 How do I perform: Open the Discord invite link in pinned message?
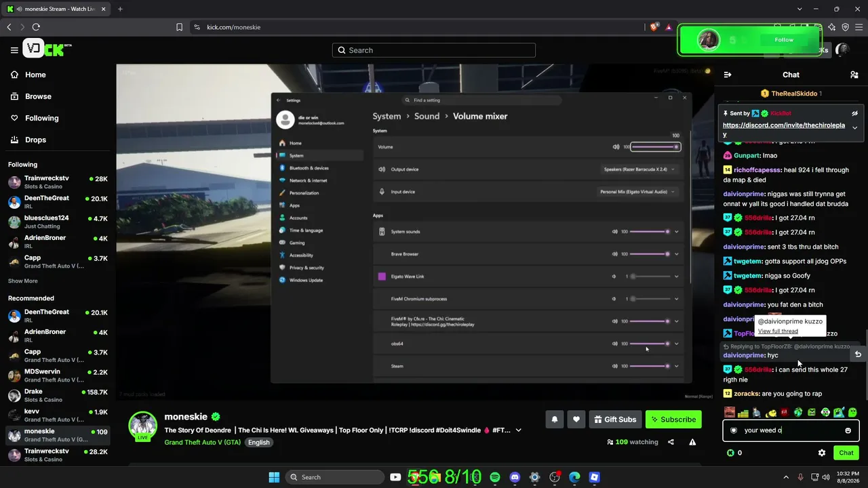tap(784, 129)
